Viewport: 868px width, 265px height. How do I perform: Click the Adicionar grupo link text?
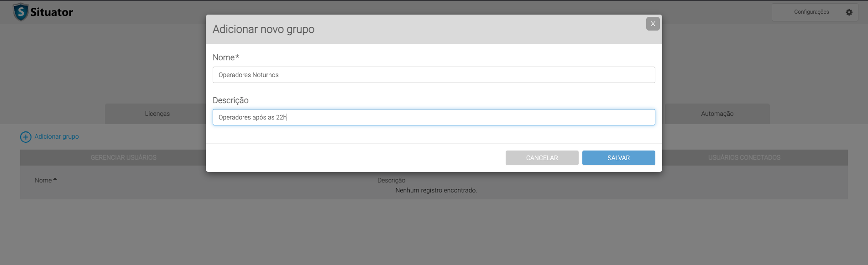tap(57, 136)
